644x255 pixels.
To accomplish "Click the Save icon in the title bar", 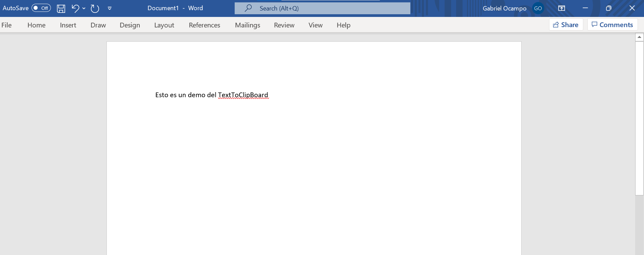I will pos(61,8).
